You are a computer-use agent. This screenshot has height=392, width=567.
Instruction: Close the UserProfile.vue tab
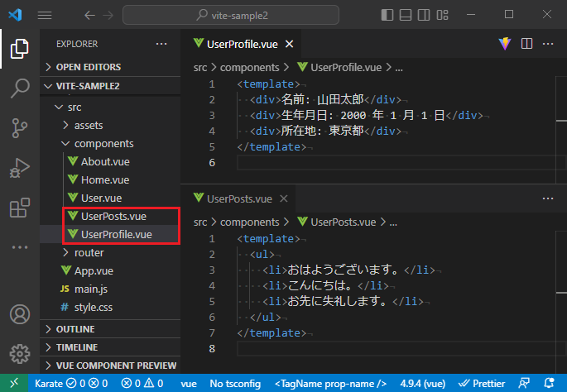point(289,44)
